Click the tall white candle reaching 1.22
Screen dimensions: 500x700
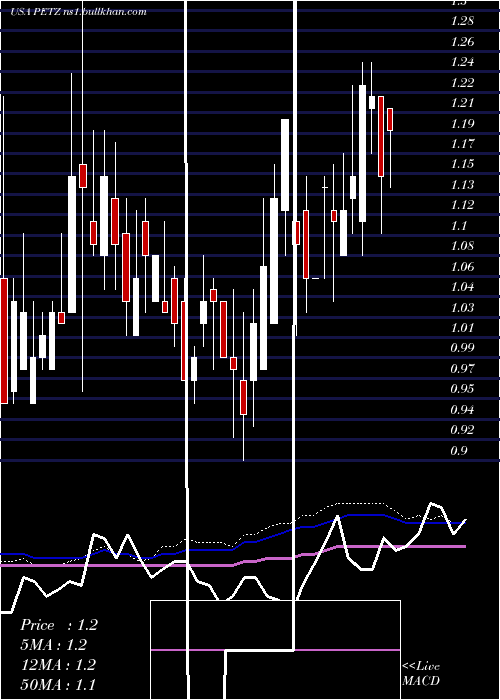(x=362, y=153)
